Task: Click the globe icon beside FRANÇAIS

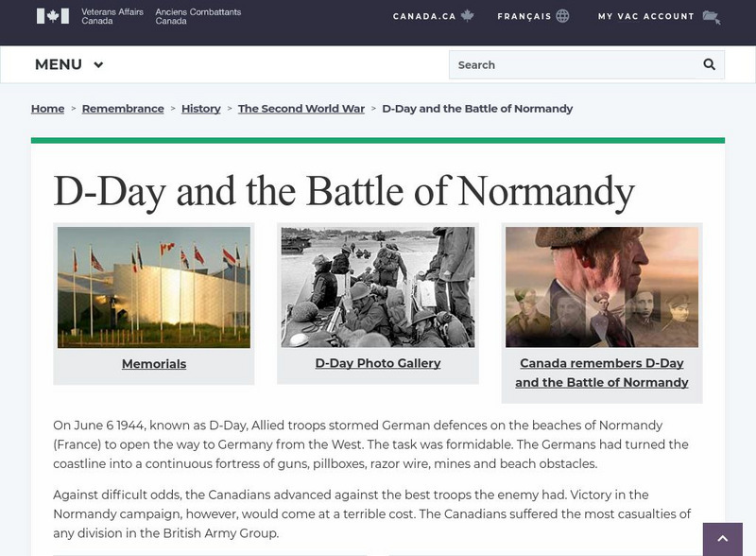Action: click(x=560, y=16)
